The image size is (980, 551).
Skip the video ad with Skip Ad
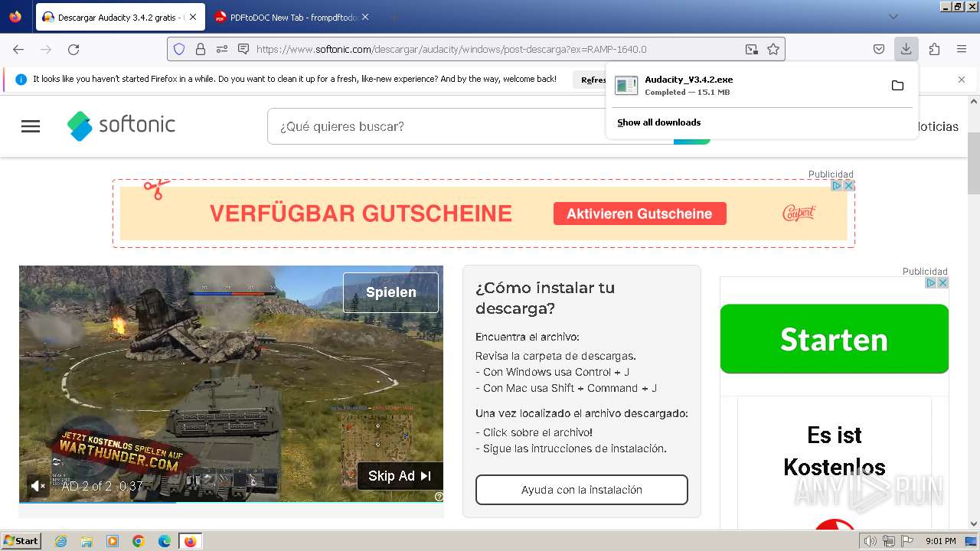(400, 476)
